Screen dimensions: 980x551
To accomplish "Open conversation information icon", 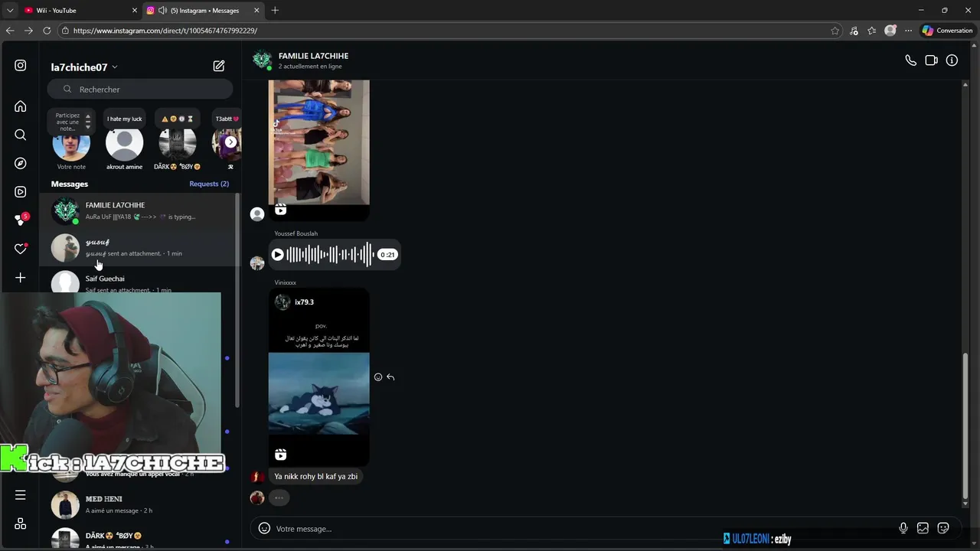I will click(x=952, y=60).
